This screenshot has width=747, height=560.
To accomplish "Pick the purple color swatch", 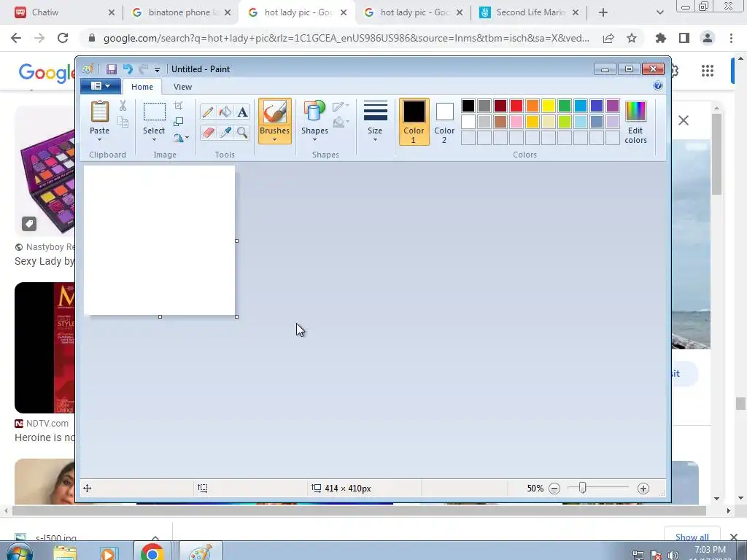I will (x=612, y=105).
